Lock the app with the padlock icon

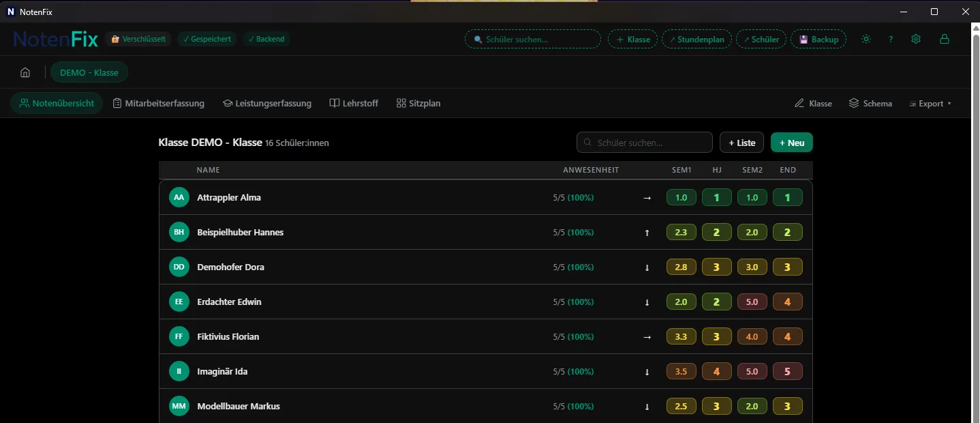(x=945, y=39)
